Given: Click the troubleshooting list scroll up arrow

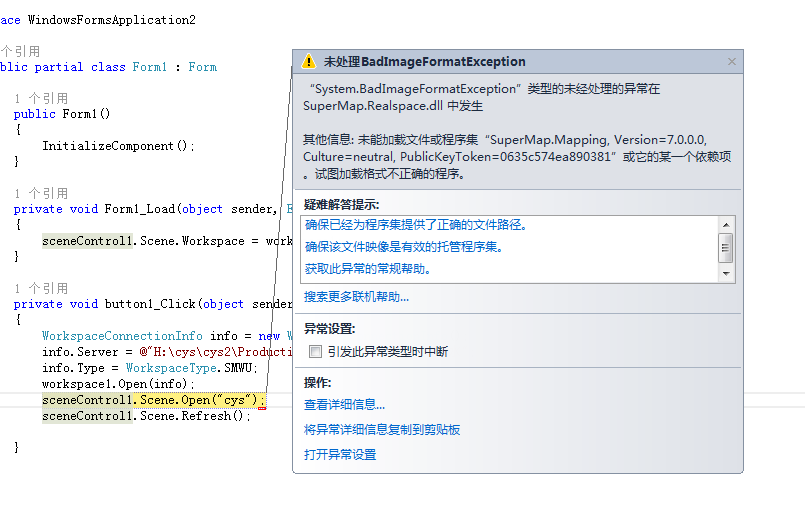Looking at the screenshot, I should pos(727,223).
